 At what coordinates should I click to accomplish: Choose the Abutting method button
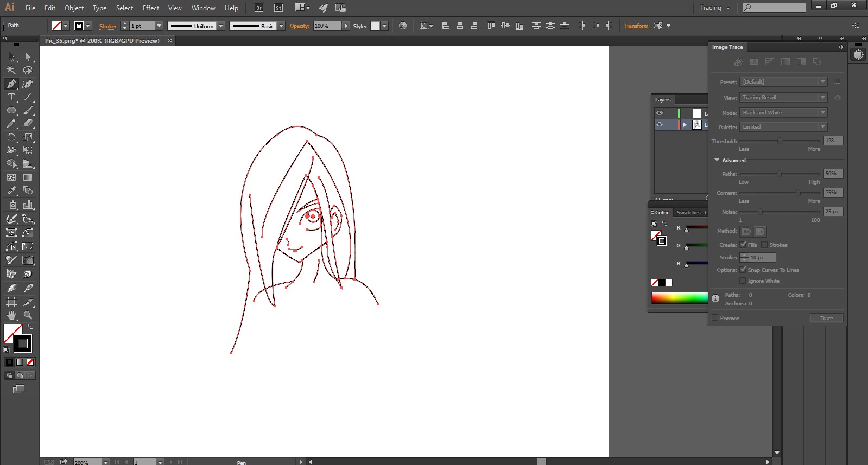pyautogui.click(x=747, y=231)
